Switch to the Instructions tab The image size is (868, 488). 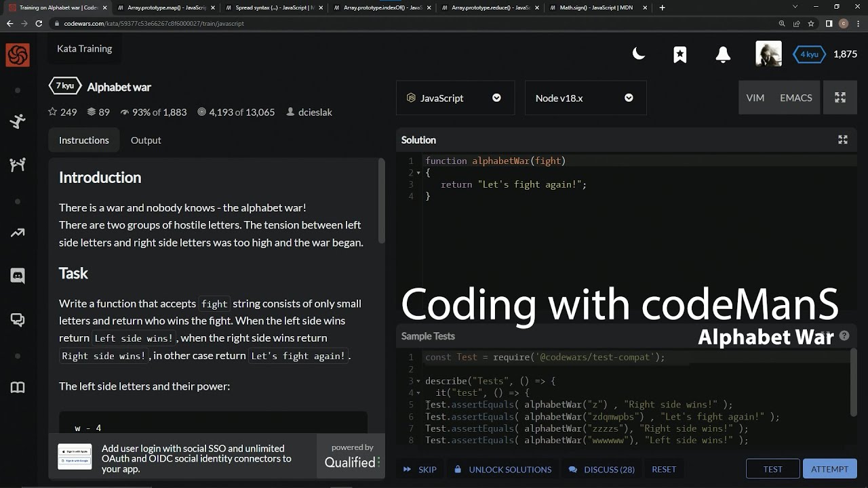click(84, 140)
